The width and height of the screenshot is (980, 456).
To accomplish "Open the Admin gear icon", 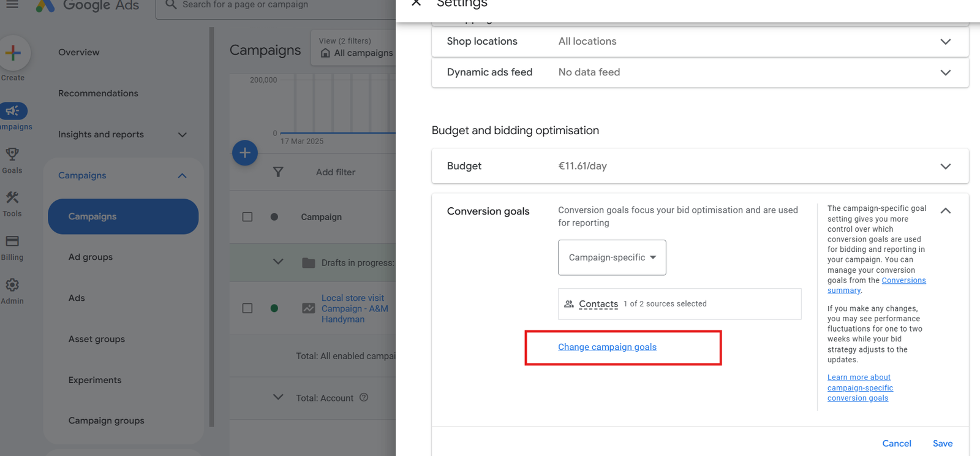I will point(12,285).
